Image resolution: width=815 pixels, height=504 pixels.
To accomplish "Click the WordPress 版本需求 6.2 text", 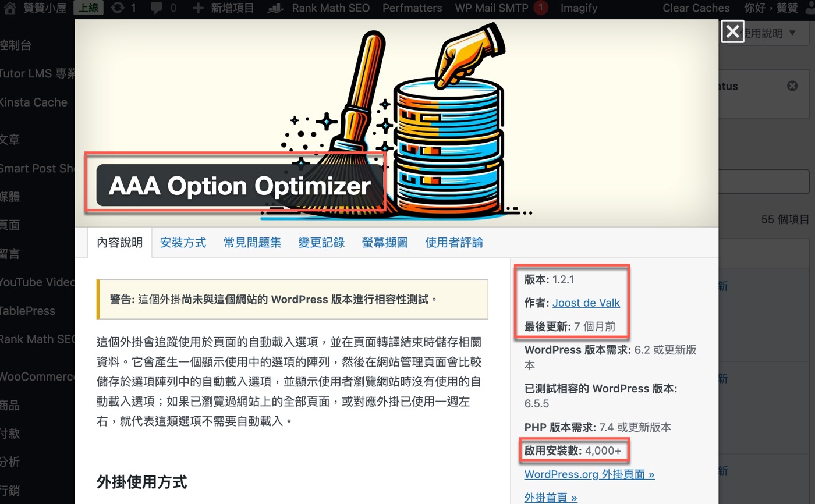I will click(611, 357).
